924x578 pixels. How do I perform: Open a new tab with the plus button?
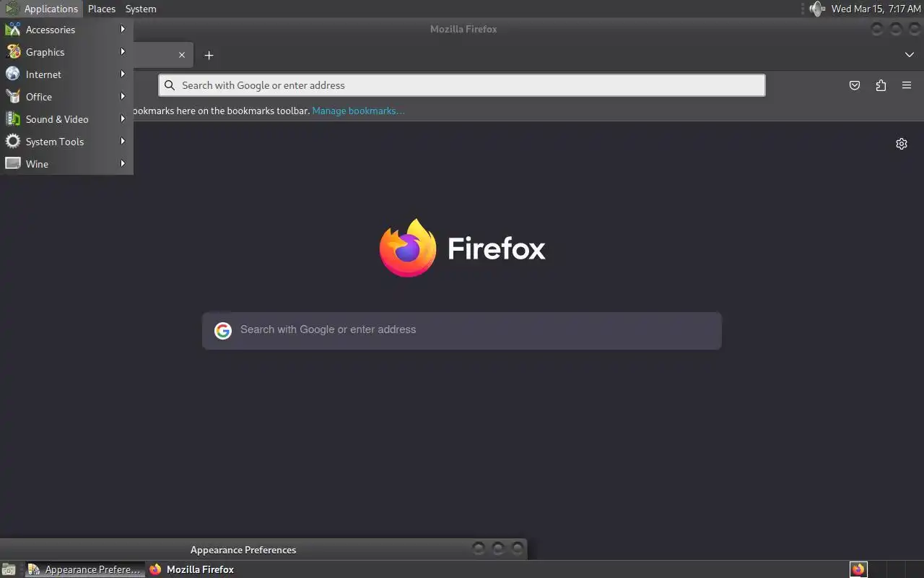[x=209, y=55]
